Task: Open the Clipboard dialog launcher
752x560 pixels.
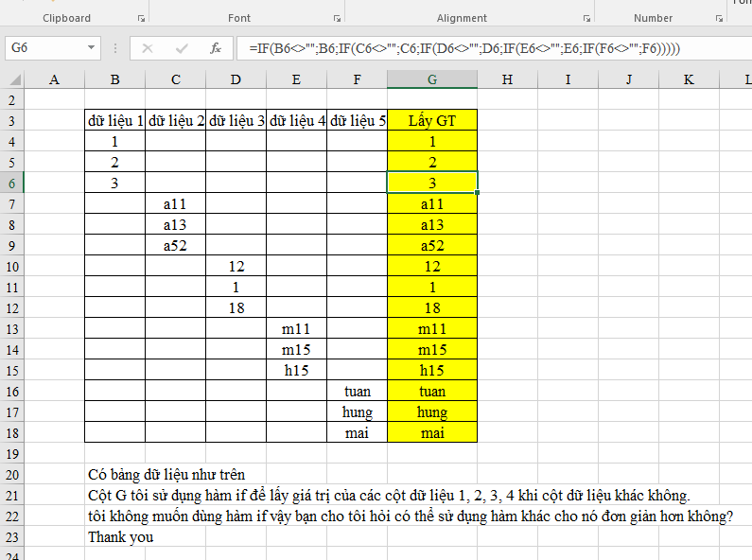Action: (141, 18)
